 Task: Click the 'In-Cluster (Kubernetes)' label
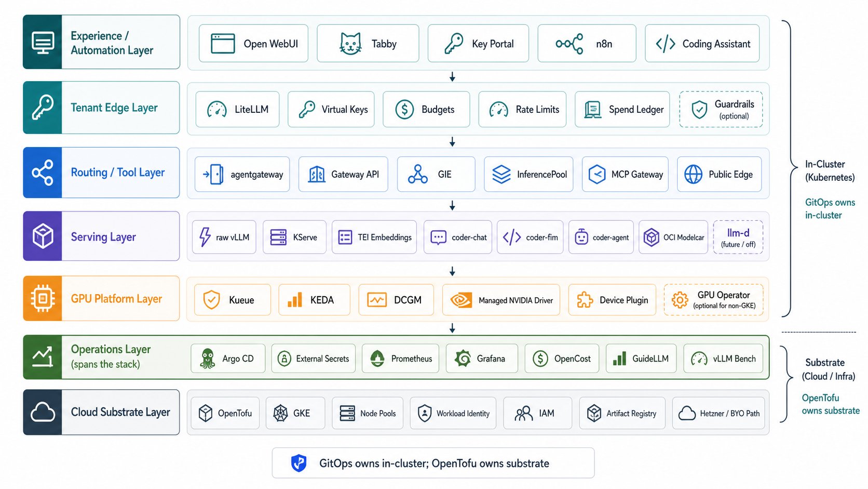[x=830, y=170]
